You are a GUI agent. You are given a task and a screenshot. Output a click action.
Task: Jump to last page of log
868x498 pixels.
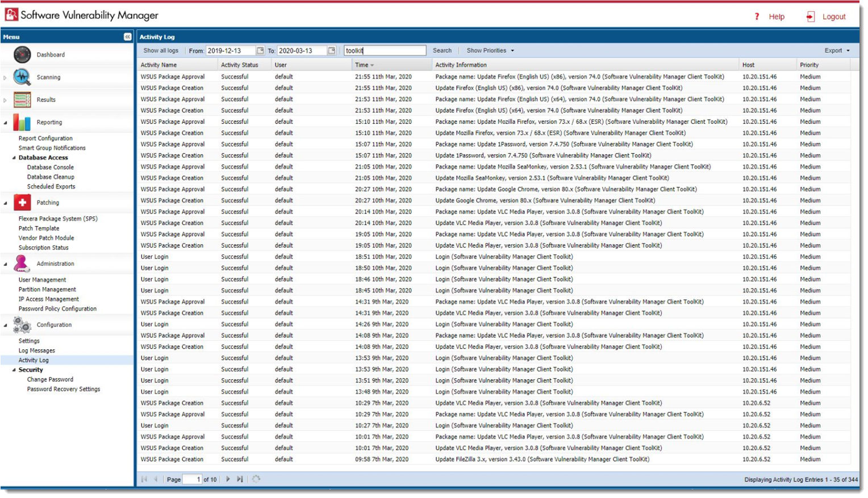coord(240,479)
